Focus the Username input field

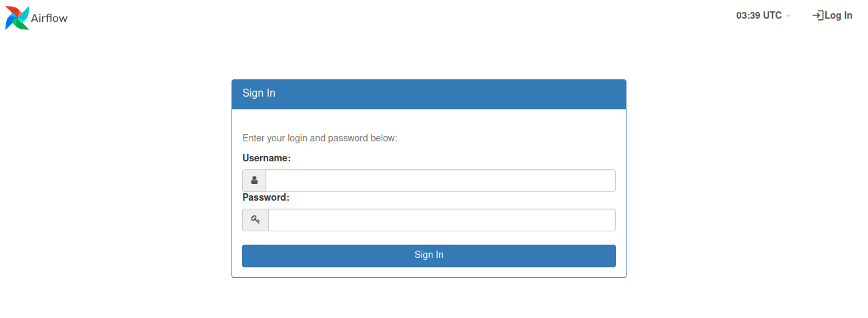[x=440, y=181]
